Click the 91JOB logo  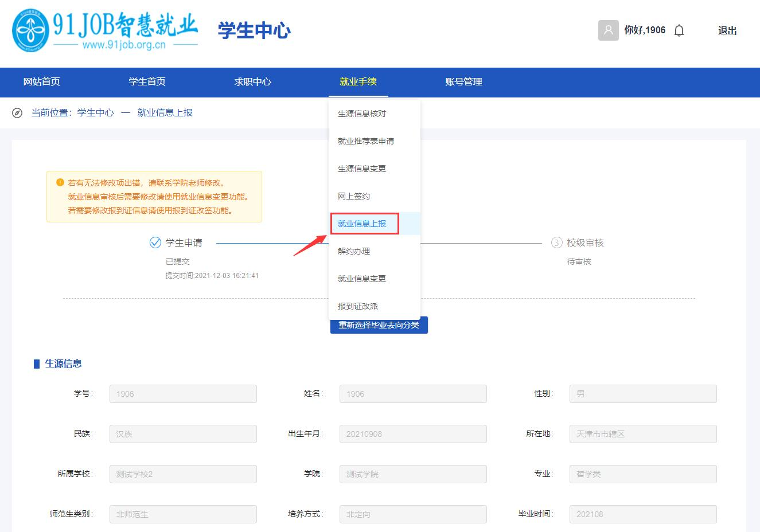click(x=105, y=30)
